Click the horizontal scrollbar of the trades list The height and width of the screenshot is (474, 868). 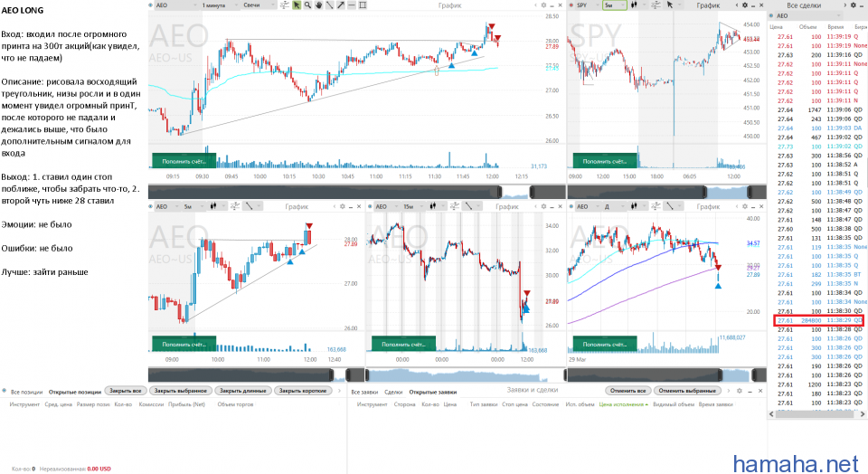817,413
